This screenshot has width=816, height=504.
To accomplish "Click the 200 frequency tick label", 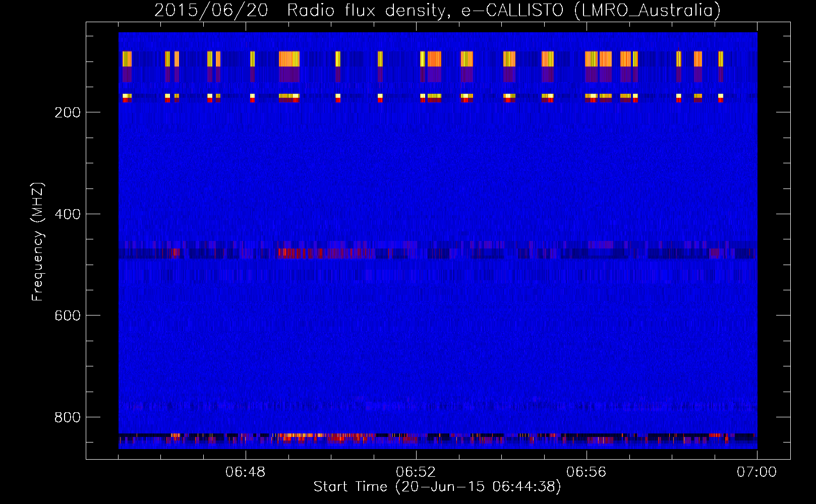I will pos(67,112).
